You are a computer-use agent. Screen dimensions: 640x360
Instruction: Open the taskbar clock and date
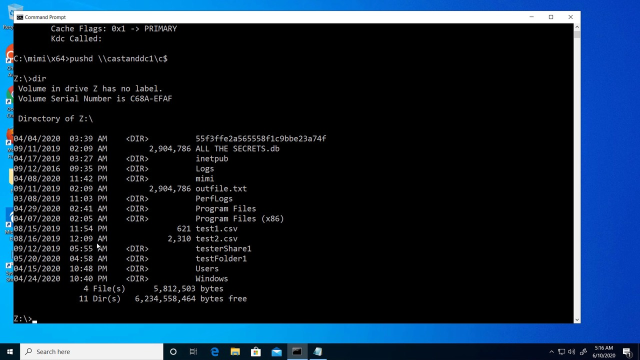point(604,352)
